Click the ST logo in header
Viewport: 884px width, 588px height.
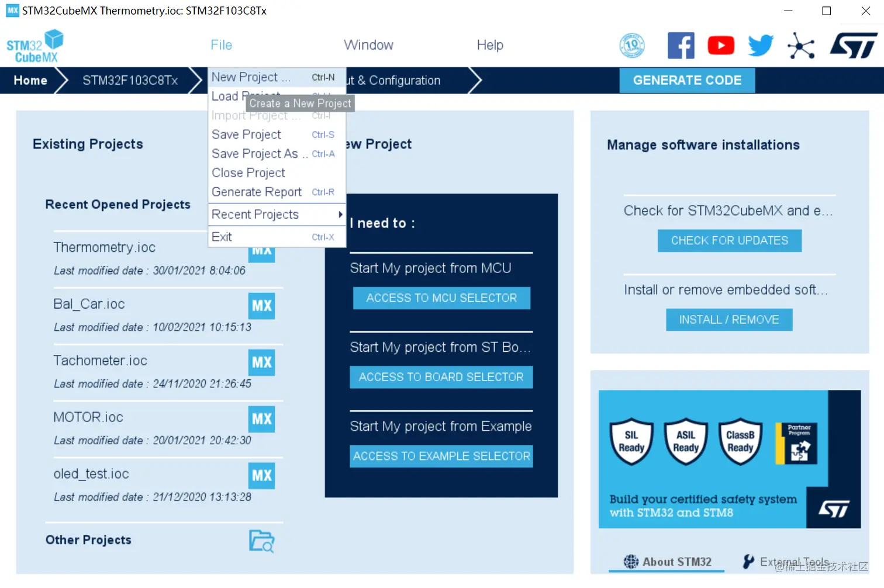(x=854, y=46)
